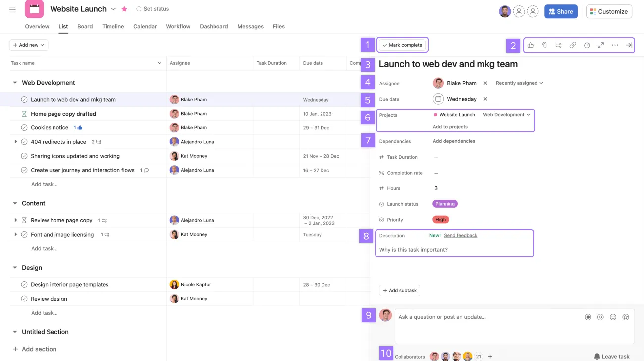Like the task with thumbs up icon

pos(531,45)
